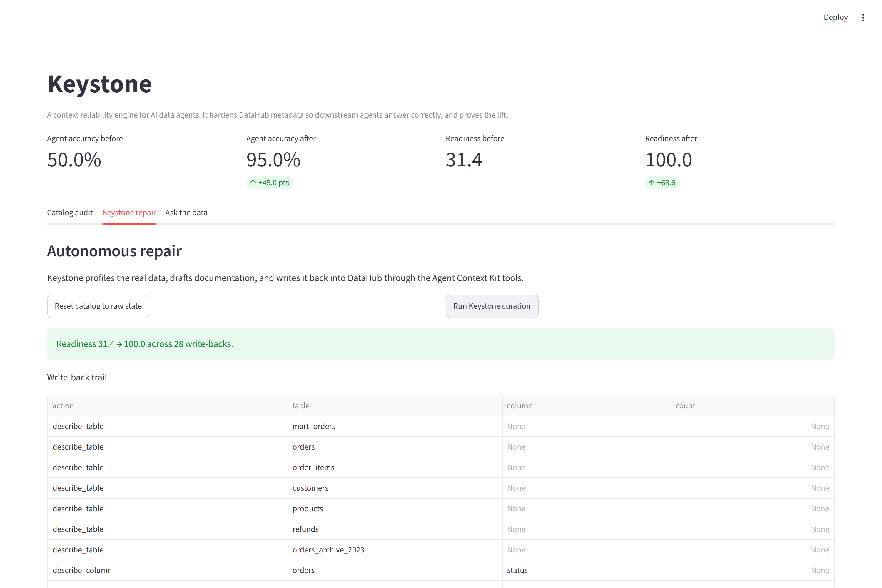Select the mart_orders table cell

tap(395, 426)
